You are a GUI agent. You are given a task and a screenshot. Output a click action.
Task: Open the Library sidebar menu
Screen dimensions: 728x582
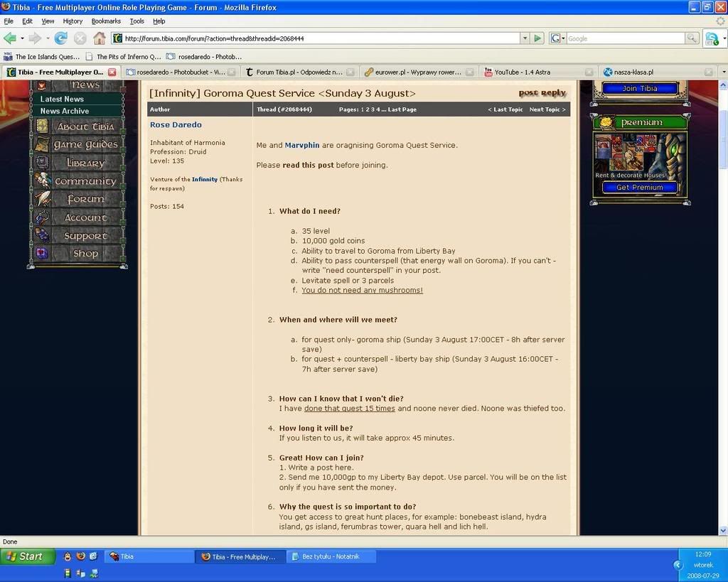(78, 163)
